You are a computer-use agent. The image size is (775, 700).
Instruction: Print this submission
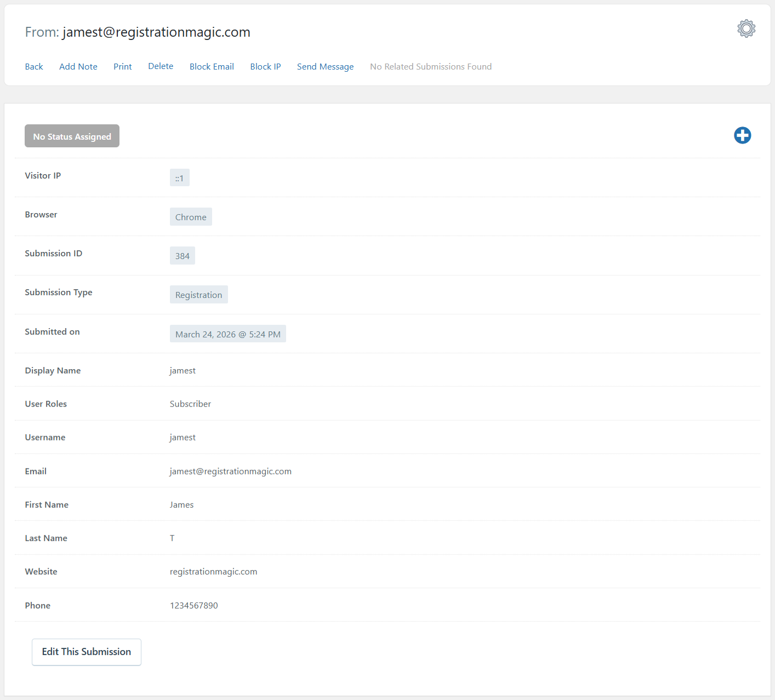point(123,67)
